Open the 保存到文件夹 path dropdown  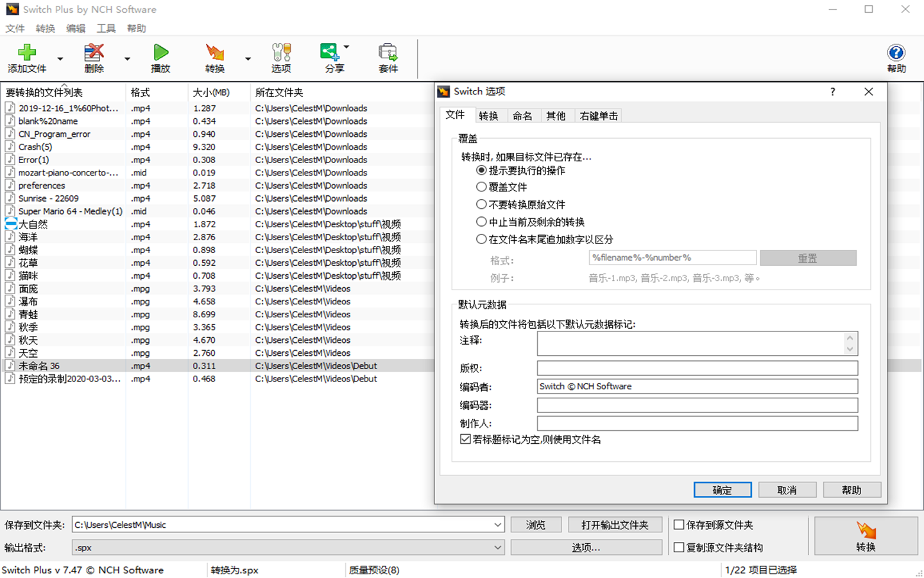[x=497, y=525]
